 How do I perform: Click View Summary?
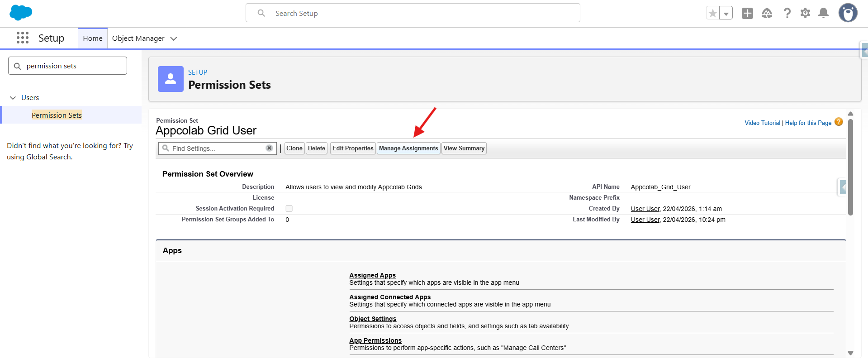click(464, 148)
